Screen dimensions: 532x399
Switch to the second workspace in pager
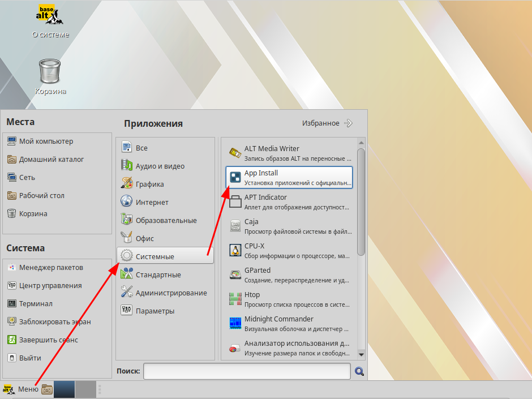(85, 389)
